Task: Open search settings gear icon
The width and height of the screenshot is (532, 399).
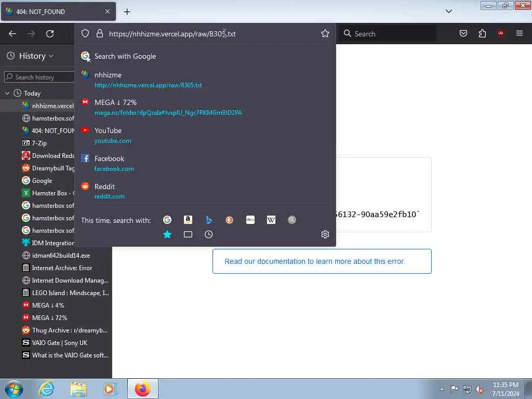Action: point(325,234)
